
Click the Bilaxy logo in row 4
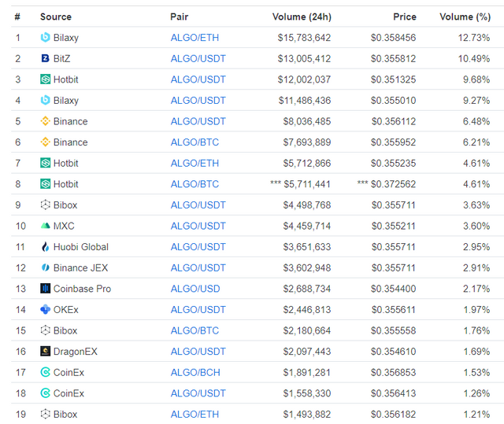click(x=46, y=100)
